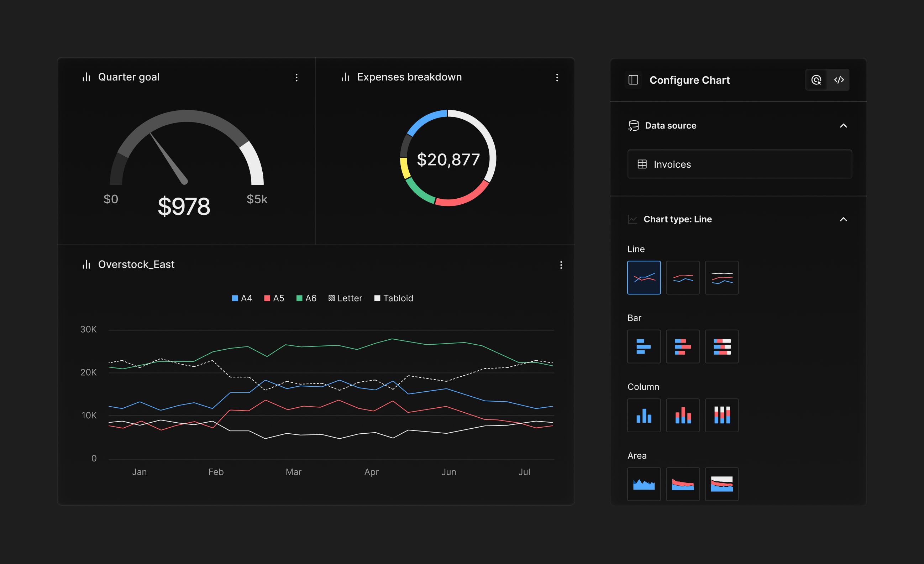Open the Overstock_East options menu
Viewport: 924px width, 564px height.
click(561, 265)
